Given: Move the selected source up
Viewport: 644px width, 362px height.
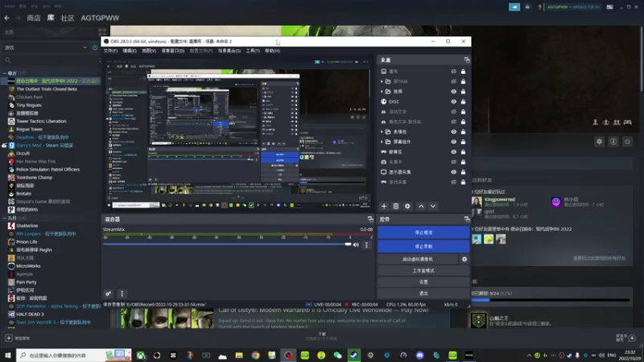Looking at the screenshot, I should 421,206.
